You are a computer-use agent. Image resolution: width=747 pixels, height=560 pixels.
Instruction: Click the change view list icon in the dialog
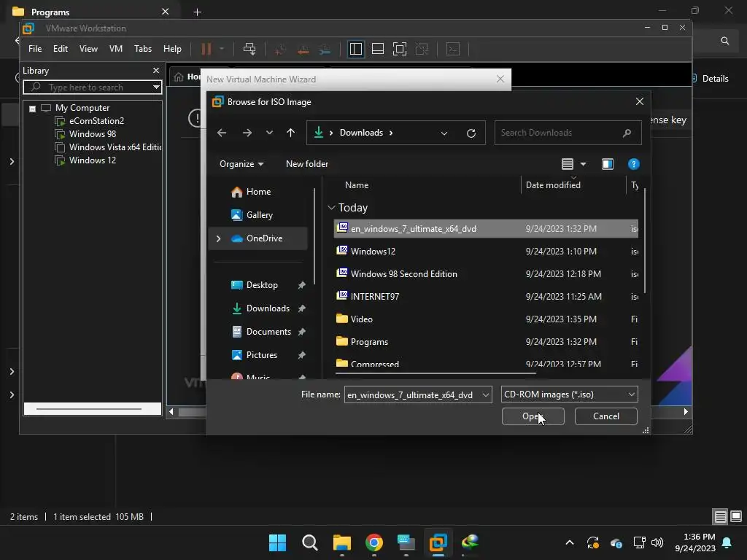coord(568,164)
